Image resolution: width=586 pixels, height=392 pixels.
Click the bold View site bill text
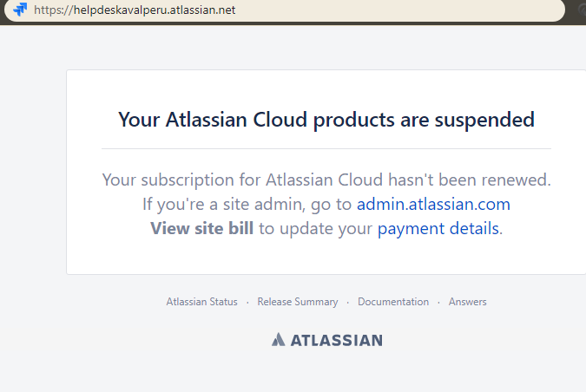coord(201,228)
